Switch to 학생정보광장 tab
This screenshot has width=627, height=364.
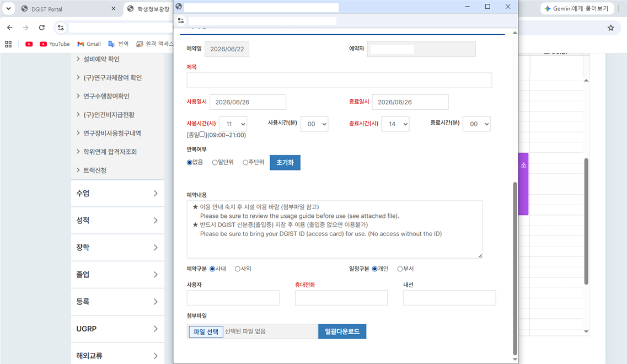pyautogui.click(x=149, y=9)
